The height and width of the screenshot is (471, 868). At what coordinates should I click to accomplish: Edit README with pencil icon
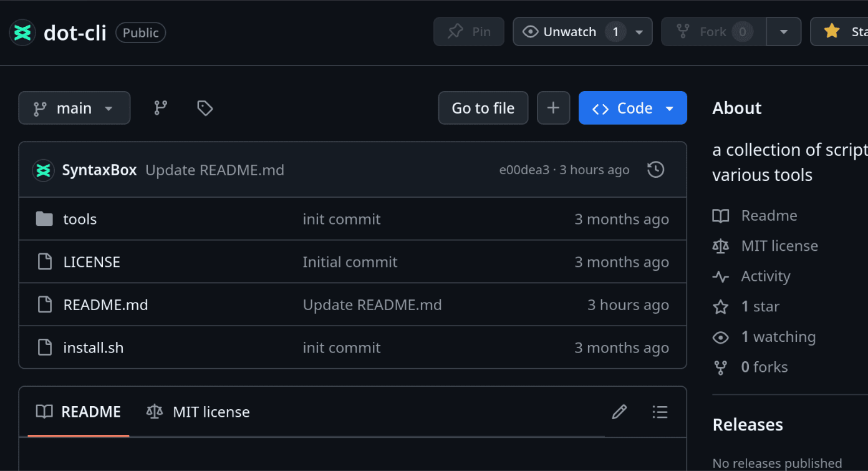(x=619, y=412)
